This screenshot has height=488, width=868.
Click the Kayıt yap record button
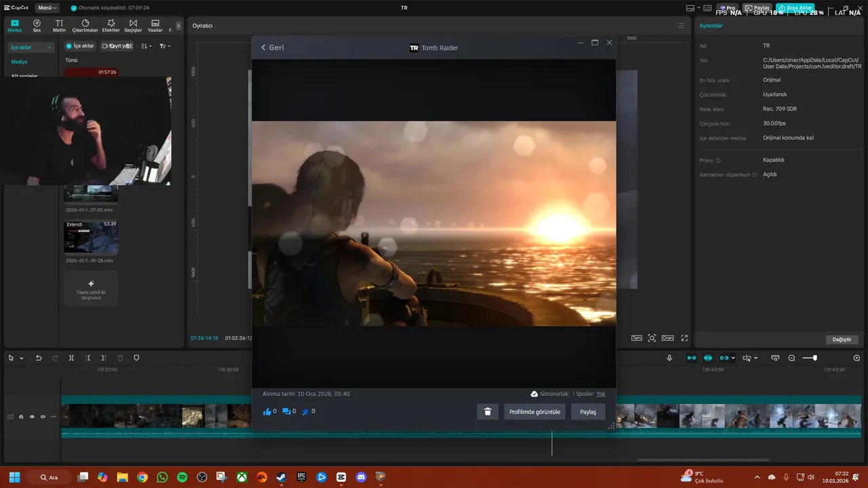point(117,46)
